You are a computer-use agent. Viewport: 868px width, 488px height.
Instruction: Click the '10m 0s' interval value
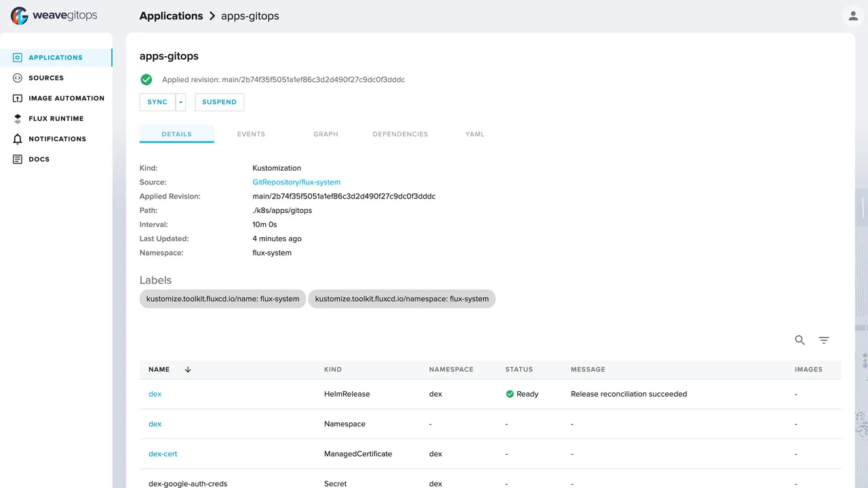click(264, 224)
